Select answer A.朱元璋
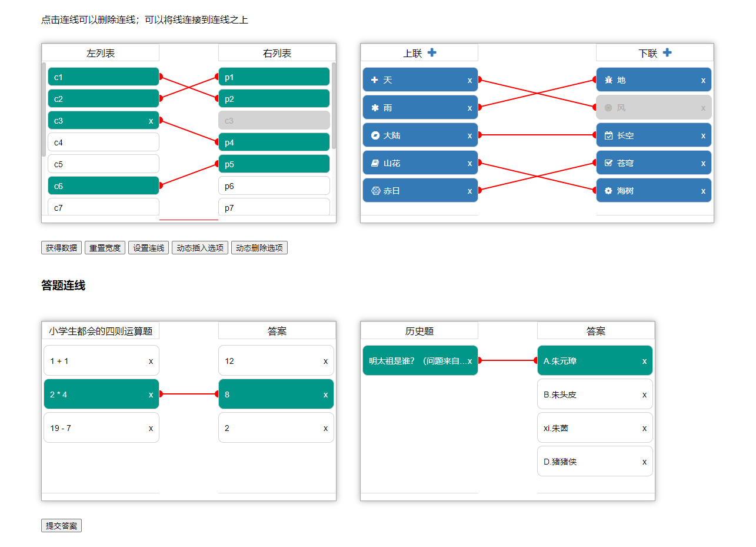 [595, 361]
